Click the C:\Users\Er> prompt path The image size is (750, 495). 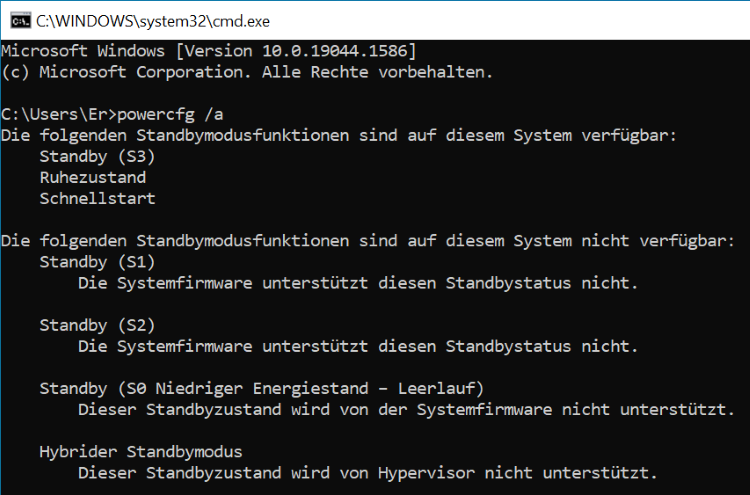60,114
